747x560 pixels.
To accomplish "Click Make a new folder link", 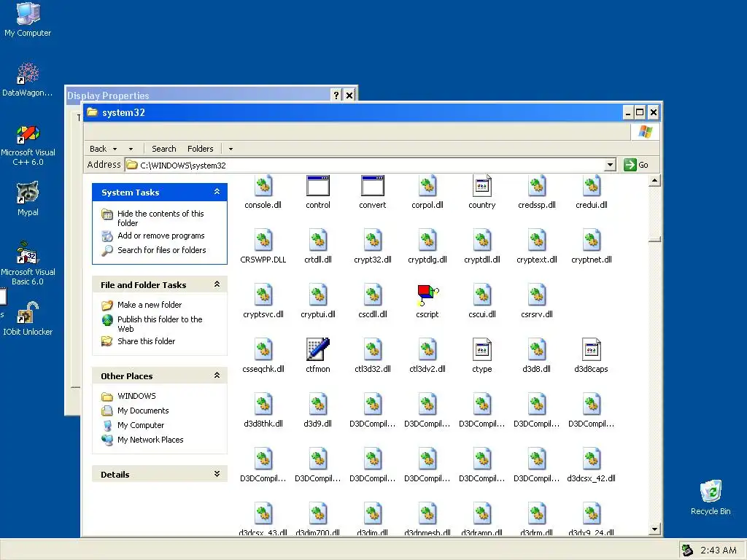I will [x=150, y=305].
